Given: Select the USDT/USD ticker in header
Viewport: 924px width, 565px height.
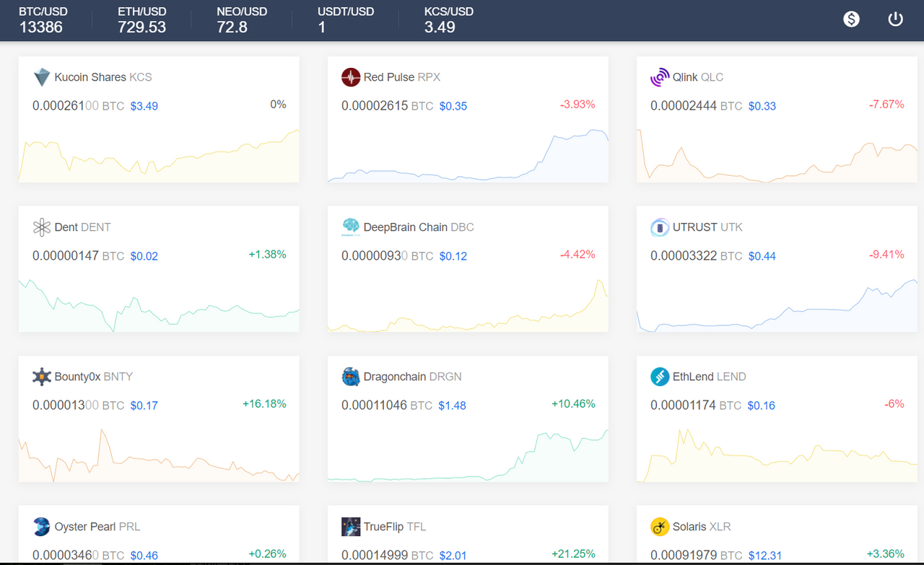Looking at the screenshot, I should click(x=346, y=20).
